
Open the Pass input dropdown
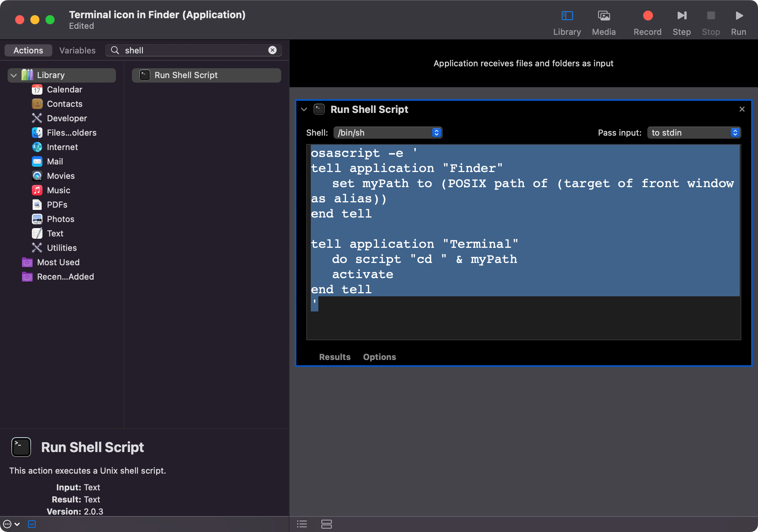(694, 133)
